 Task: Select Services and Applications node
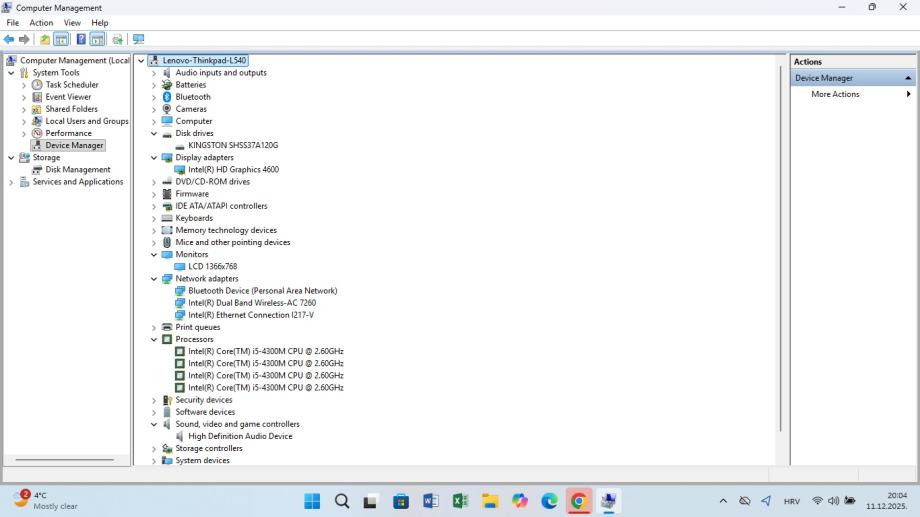tap(77, 182)
